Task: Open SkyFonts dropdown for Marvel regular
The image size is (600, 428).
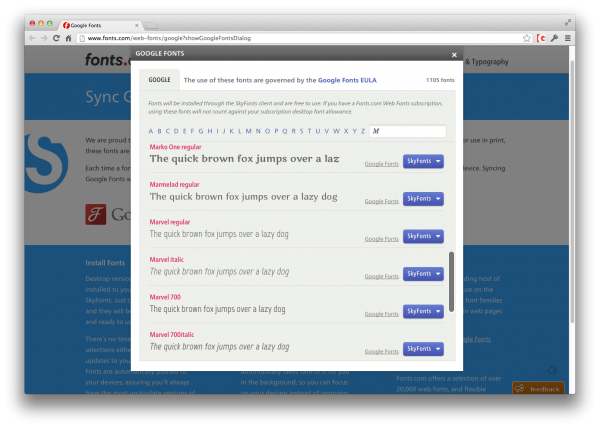Action: pos(423,236)
